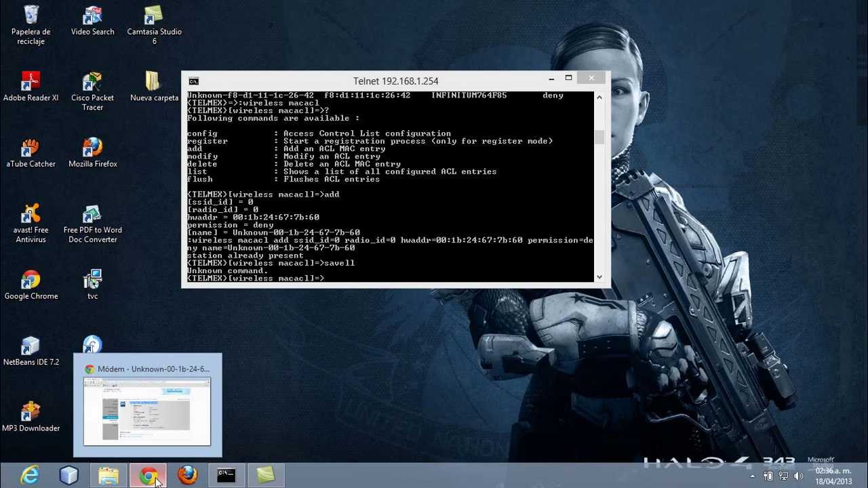
Task: Maximize the Telnet 192.168.1.254 window
Action: [568, 79]
